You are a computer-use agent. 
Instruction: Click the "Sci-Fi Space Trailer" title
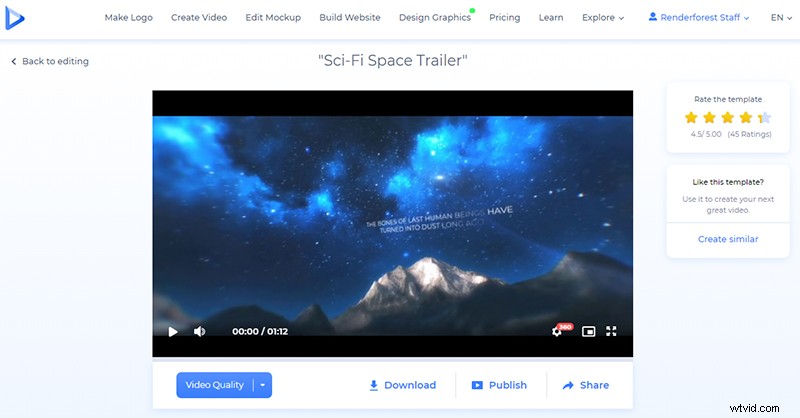pyautogui.click(x=393, y=61)
